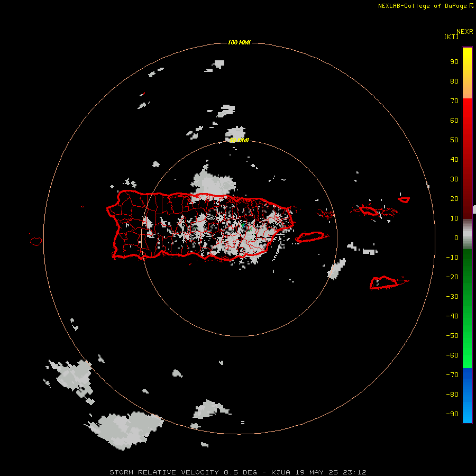The width and height of the screenshot is (476, 476).
Task: Click the 0 value on the velocity scale
Action: tap(456, 237)
